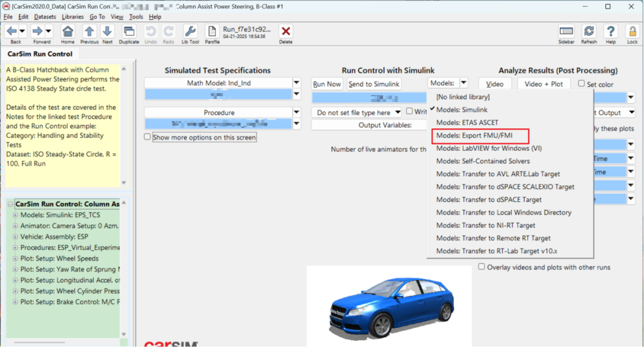Select Plot: Setup: Yaw Rate of Sprung tree item
The width and height of the screenshot is (644, 347).
[x=70, y=269]
